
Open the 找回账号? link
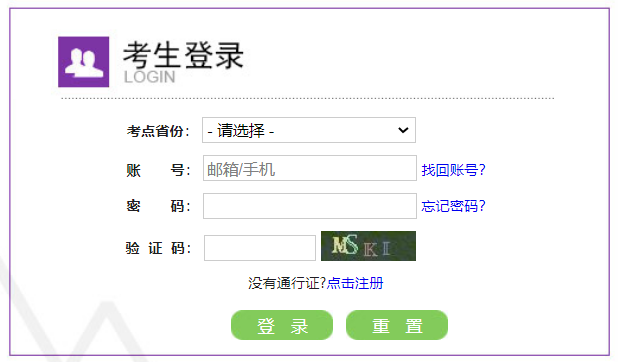(454, 170)
